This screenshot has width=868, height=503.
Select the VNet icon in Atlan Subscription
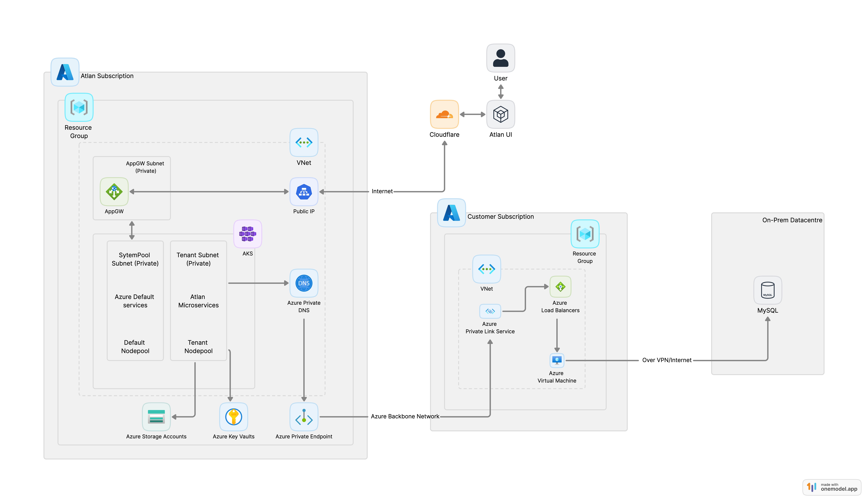(x=304, y=142)
